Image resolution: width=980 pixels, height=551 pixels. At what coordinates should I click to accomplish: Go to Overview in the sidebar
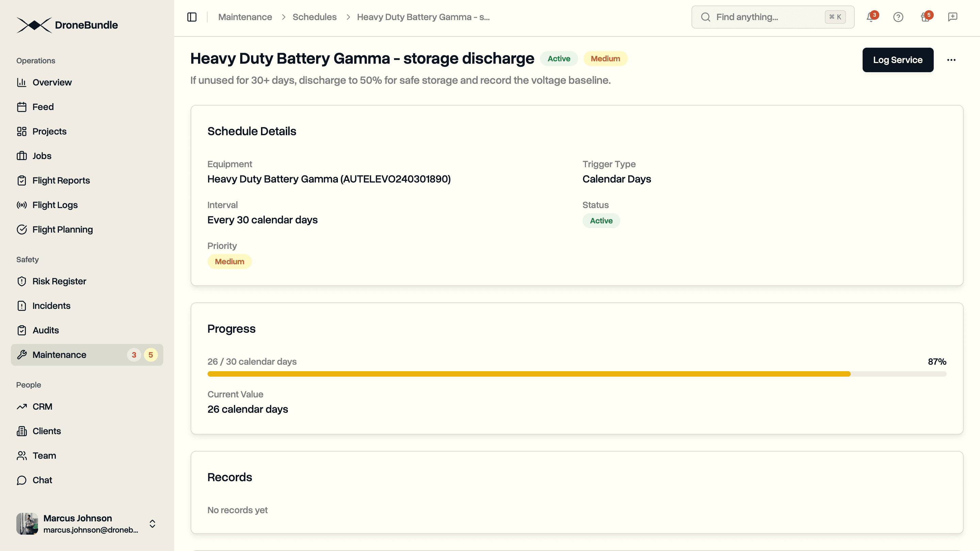pos(87,82)
